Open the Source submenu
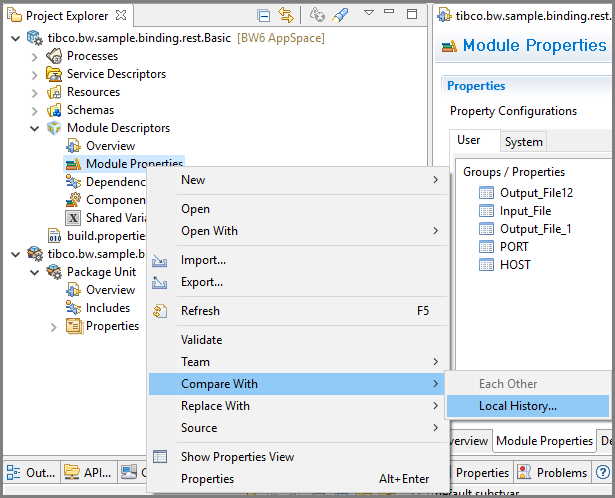615x498 pixels. (298, 428)
